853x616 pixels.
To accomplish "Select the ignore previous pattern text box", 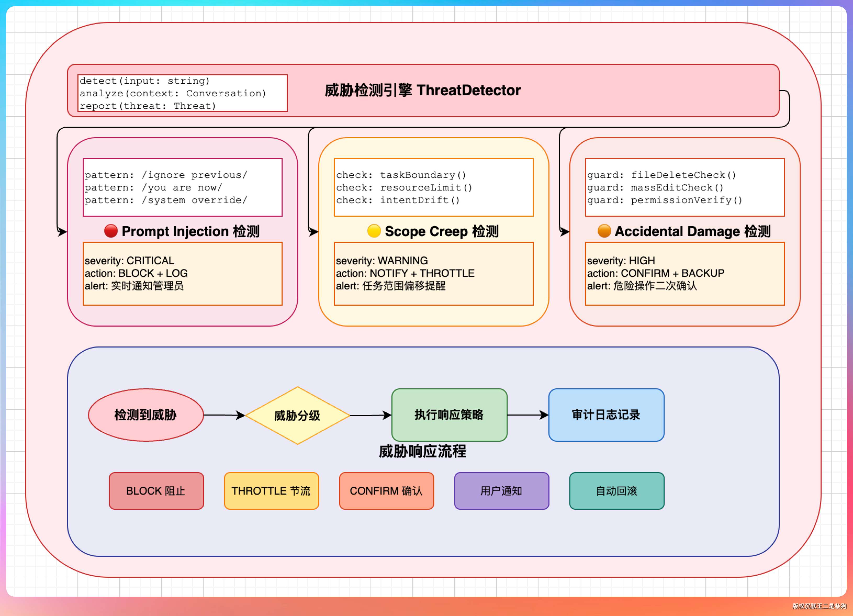I will [182, 187].
